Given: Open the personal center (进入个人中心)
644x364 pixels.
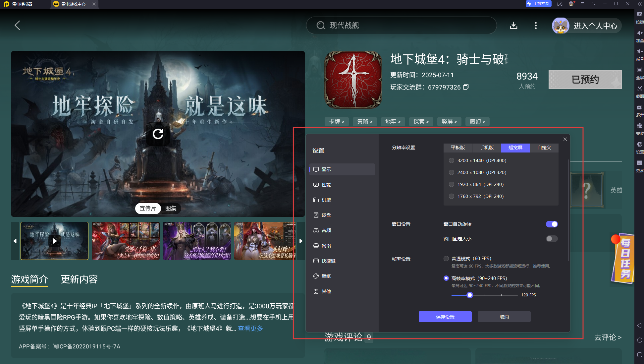Looking at the screenshot, I should tap(587, 26).
